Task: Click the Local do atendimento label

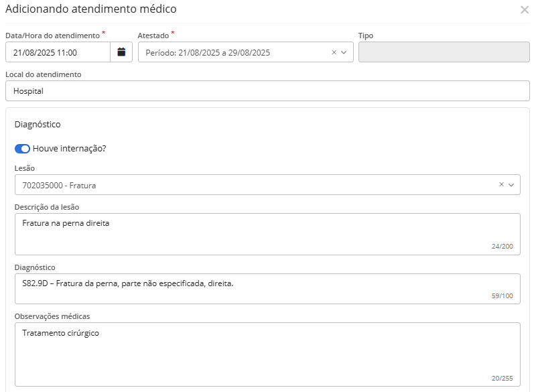Action: pos(44,74)
